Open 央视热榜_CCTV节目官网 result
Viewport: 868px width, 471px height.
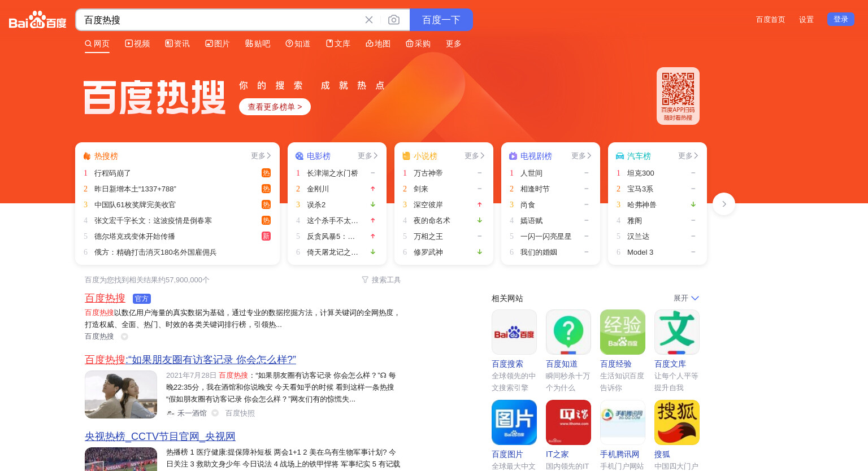point(160,437)
